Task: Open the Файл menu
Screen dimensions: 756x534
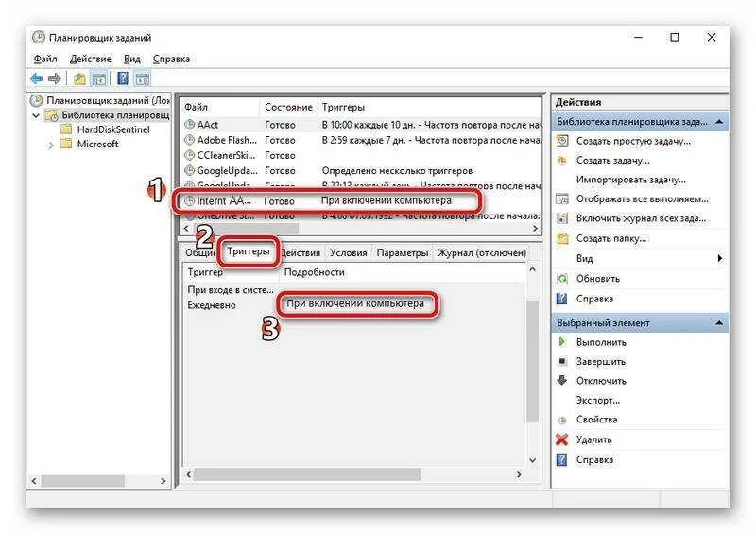Action: point(45,59)
